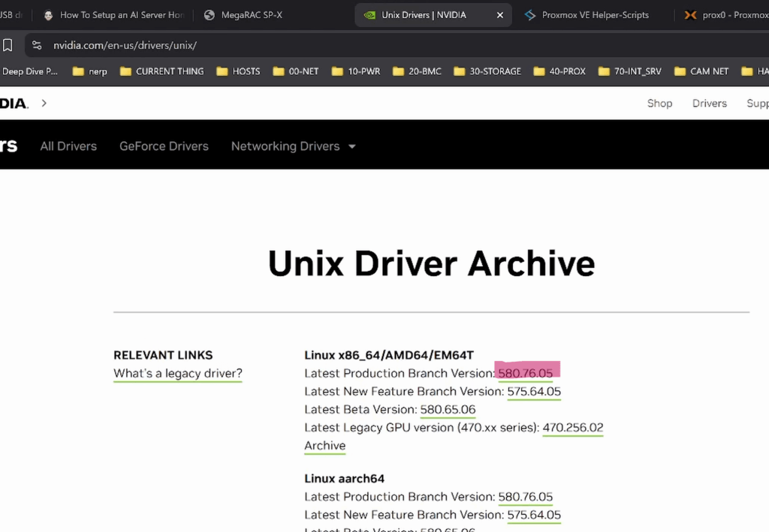769x532 pixels.
Task: Expand the chevron next to the NVIDIA logo
Action: tap(44, 103)
